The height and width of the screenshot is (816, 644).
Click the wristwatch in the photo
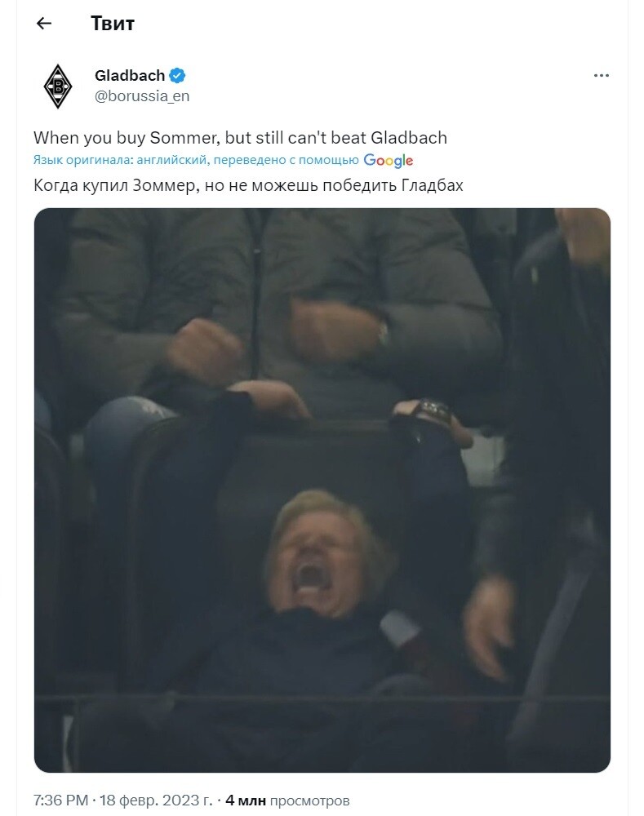pyautogui.click(x=435, y=410)
